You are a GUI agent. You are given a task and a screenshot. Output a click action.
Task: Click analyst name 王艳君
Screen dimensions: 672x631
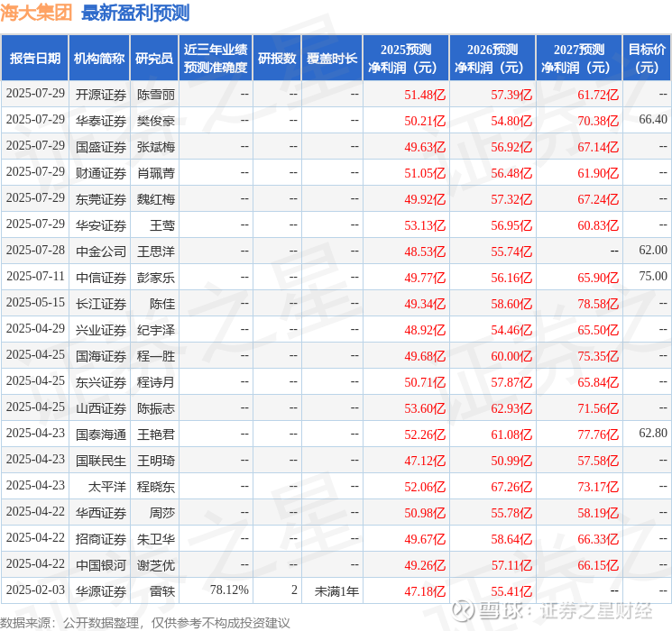point(156,434)
